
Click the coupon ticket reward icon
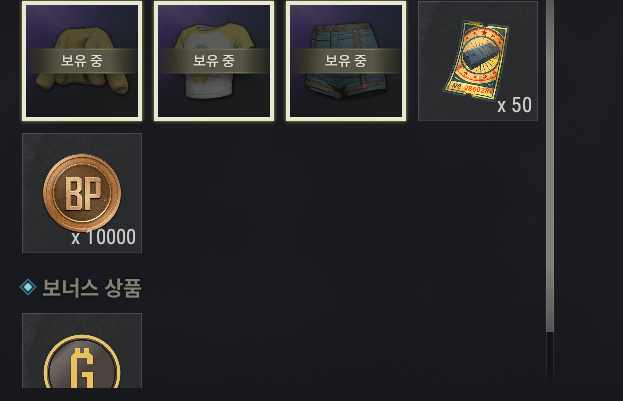point(478,61)
